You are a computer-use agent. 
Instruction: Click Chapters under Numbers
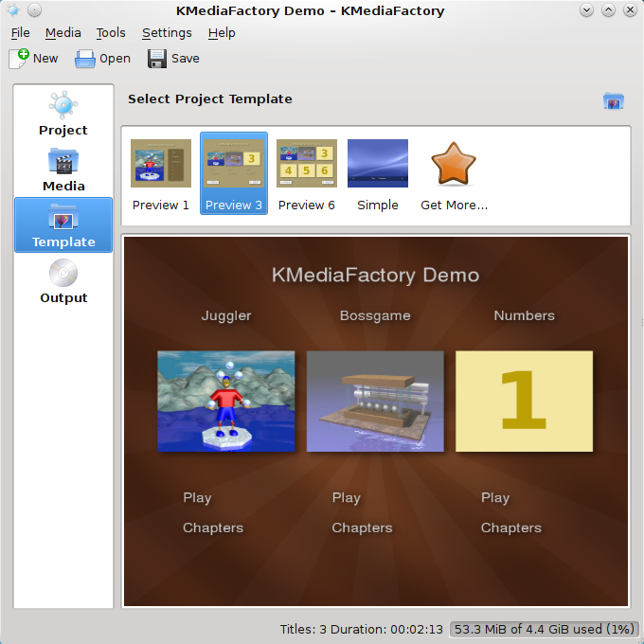point(511,528)
